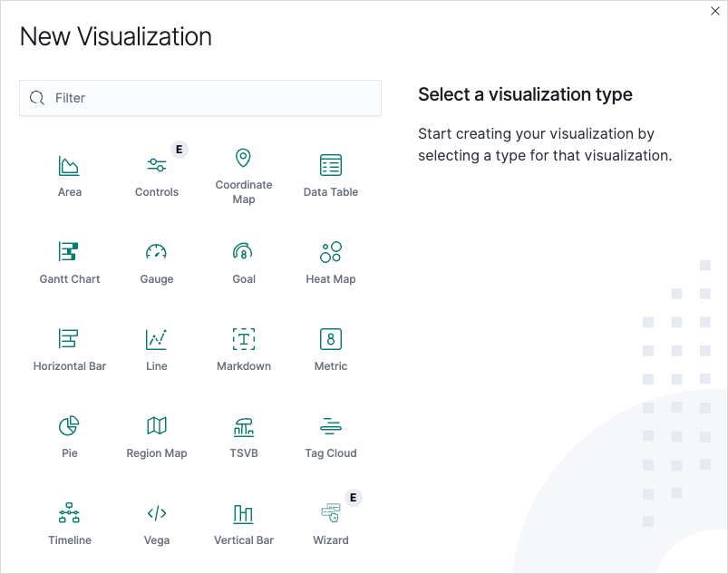Select the Pie chart visualization
The height and width of the screenshot is (574, 728).
coord(70,437)
